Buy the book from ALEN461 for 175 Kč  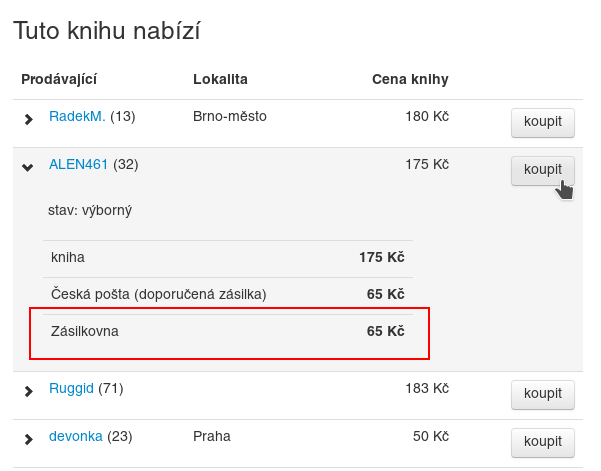point(543,170)
